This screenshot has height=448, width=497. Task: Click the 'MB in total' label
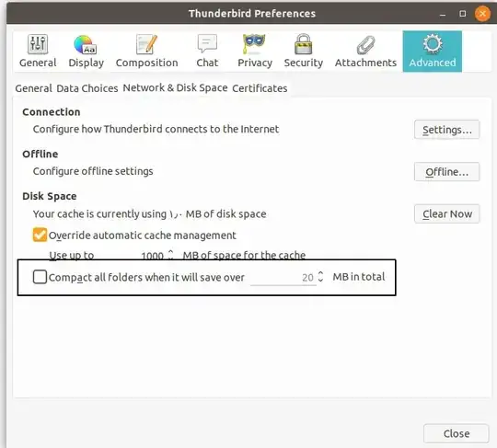pos(359,277)
